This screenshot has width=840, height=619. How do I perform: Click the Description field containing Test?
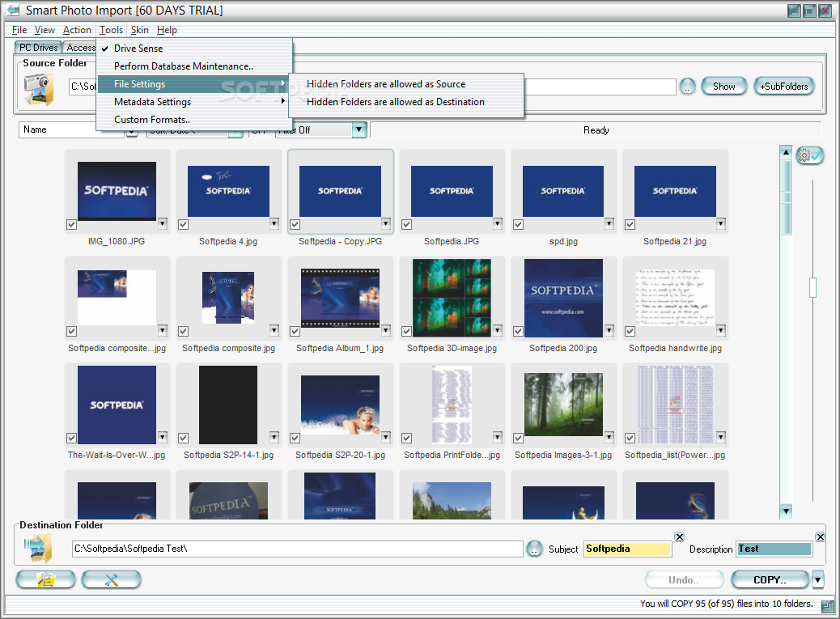[774, 549]
